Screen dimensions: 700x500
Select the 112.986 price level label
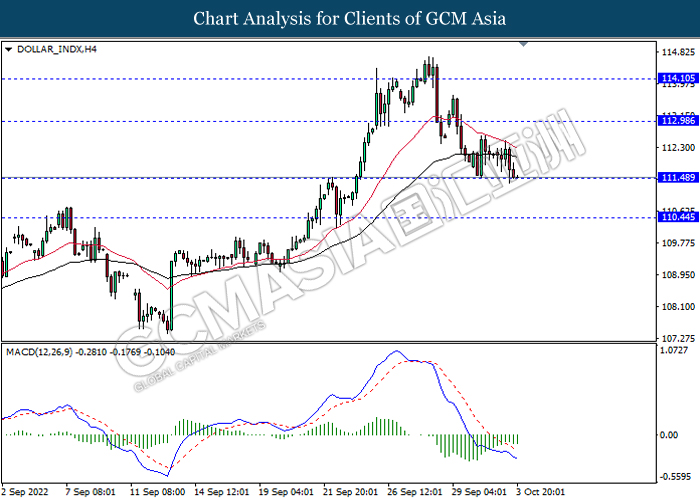tap(678, 121)
